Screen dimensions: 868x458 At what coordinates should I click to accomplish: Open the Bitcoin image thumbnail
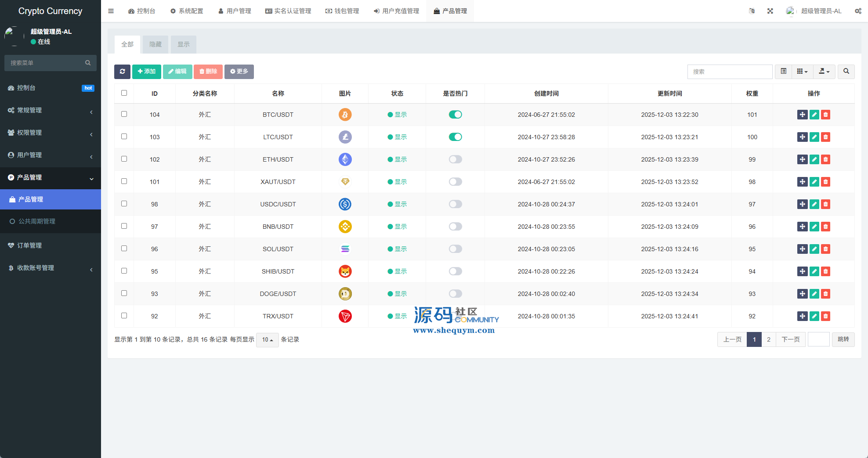point(345,115)
